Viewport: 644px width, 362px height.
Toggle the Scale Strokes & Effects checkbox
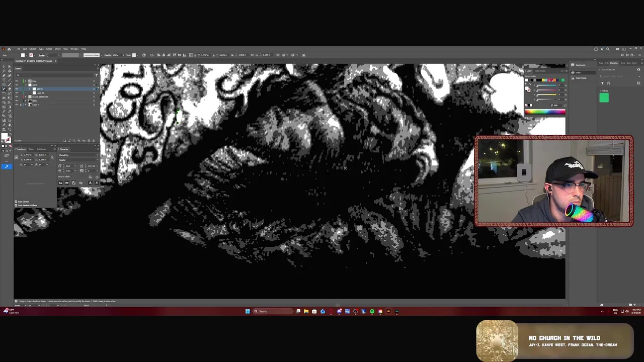coord(16,205)
